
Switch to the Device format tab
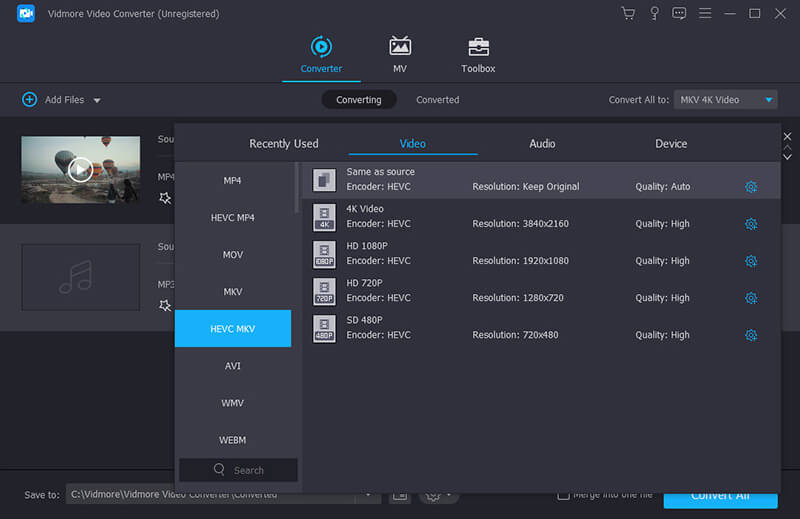[671, 144]
